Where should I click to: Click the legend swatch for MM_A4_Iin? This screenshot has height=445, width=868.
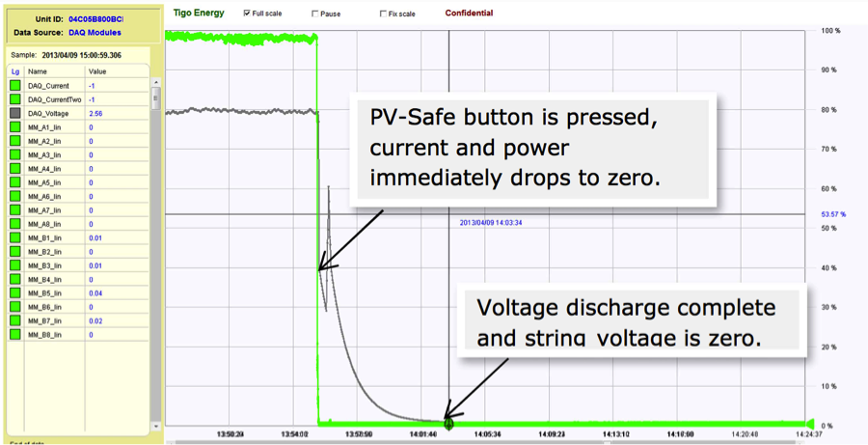(x=15, y=169)
